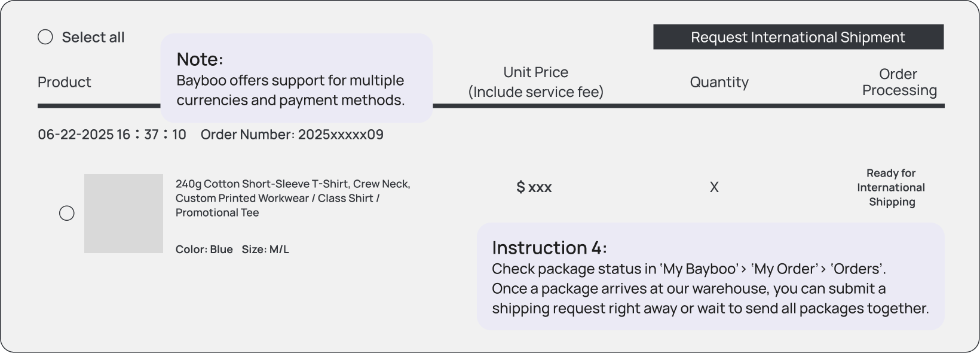The image size is (980, 353).
Task: Click the Color: Blue attribute text
Action: pos(204,249)
